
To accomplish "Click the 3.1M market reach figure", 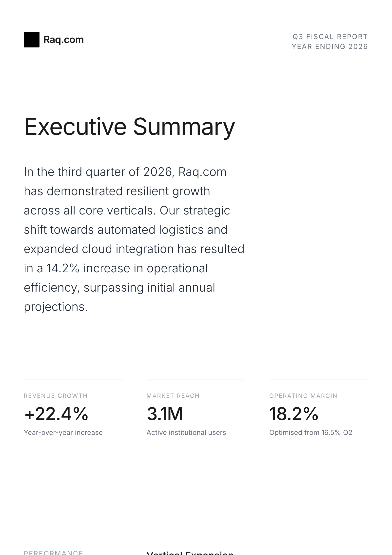I will click(165, 414).
